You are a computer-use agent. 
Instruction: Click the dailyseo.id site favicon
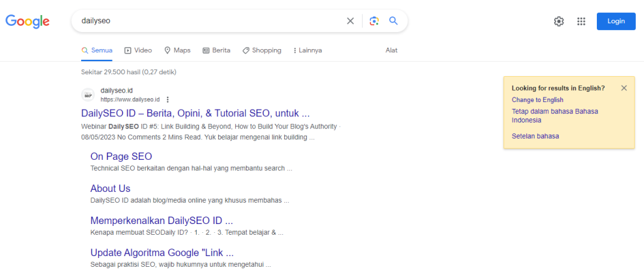pos(88,95)
